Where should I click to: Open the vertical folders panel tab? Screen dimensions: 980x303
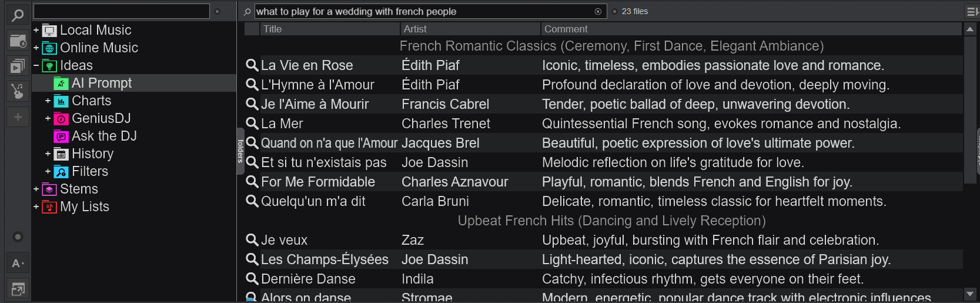click(240, 151)
